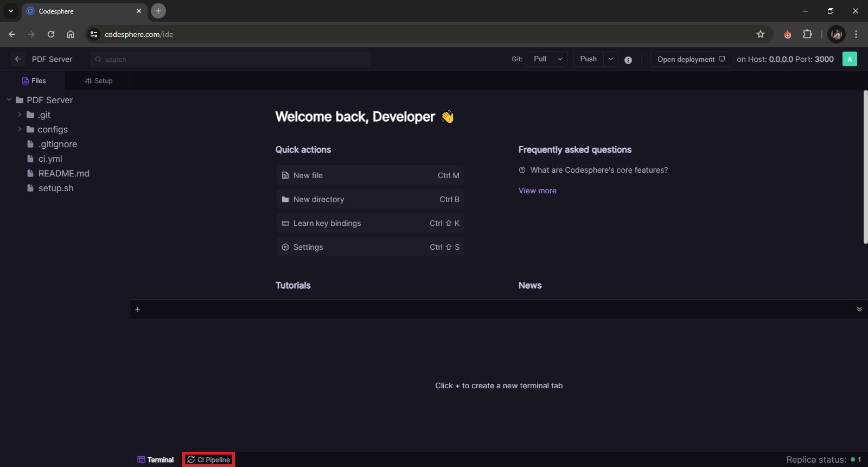Open the Pull options dropdown
Viewport: 868px width, 467px height.
(x=560, y=59)
